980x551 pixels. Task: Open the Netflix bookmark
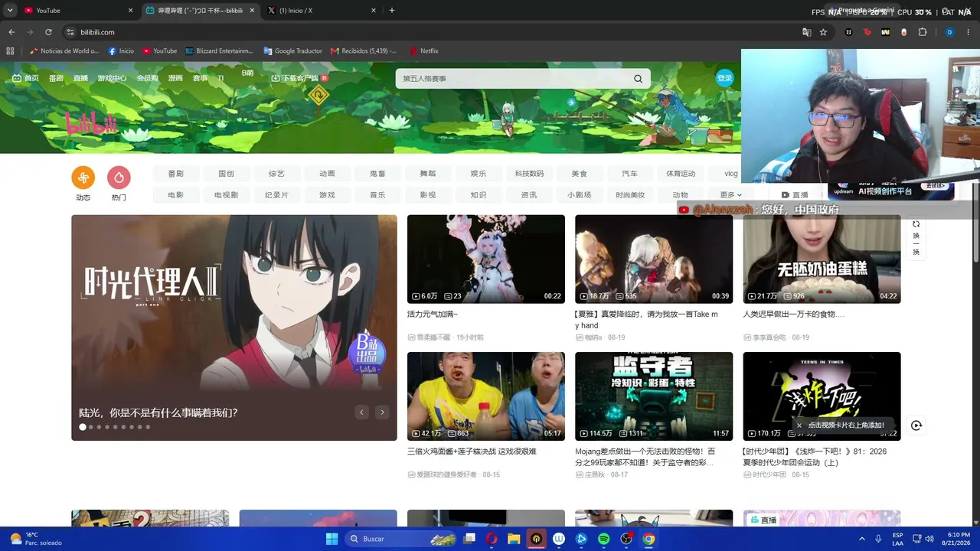(424, 51)
